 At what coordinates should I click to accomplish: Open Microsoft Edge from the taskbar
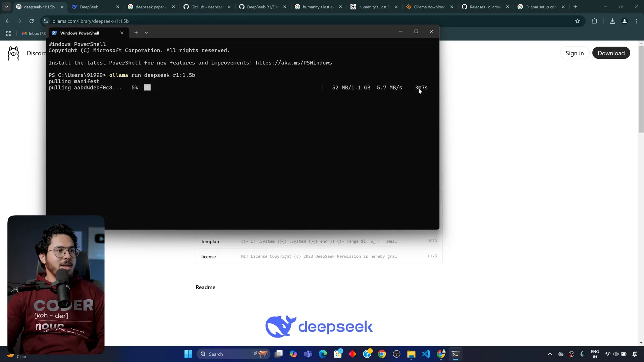click(323, 354)
